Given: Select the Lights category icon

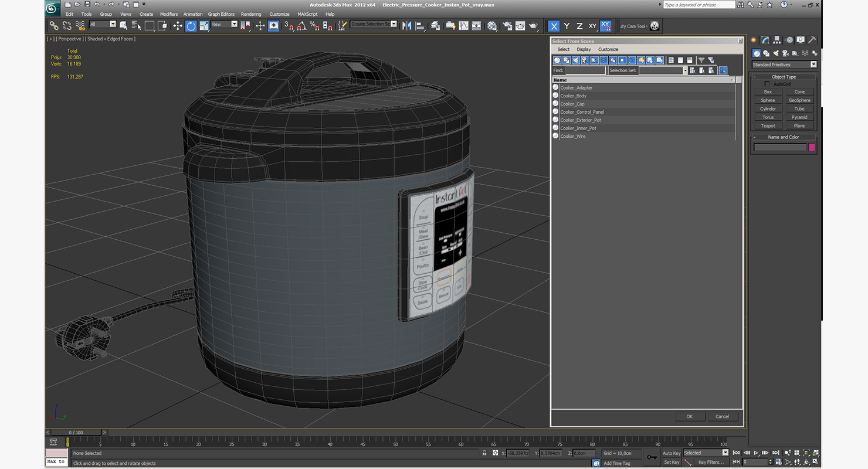Looking at the screenshot, I should 776,53.
